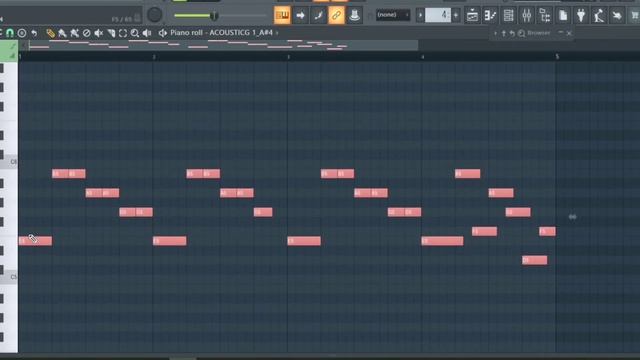Screen dimensions: 640x360
Task: Select the note starting at bar 3
Action: tap(304, 241)
